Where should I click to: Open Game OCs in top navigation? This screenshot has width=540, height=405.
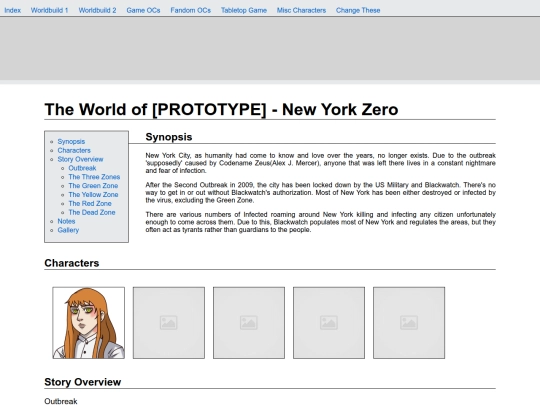click(143, 10)
